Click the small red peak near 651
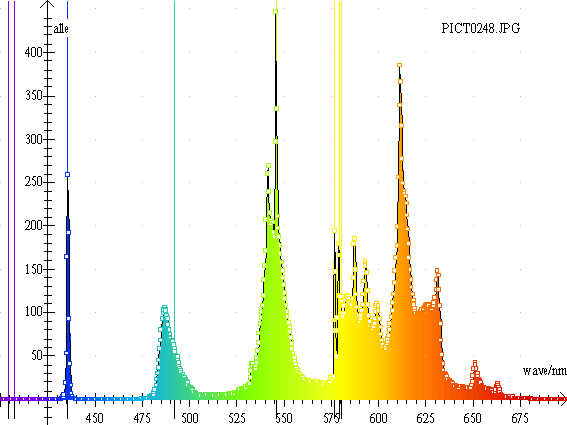 click(x=475, y=363)
